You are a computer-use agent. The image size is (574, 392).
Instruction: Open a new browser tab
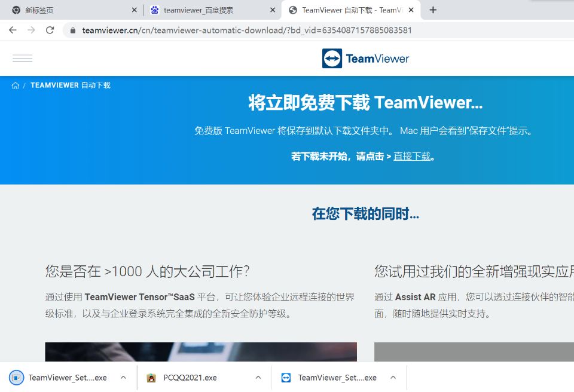433,10
